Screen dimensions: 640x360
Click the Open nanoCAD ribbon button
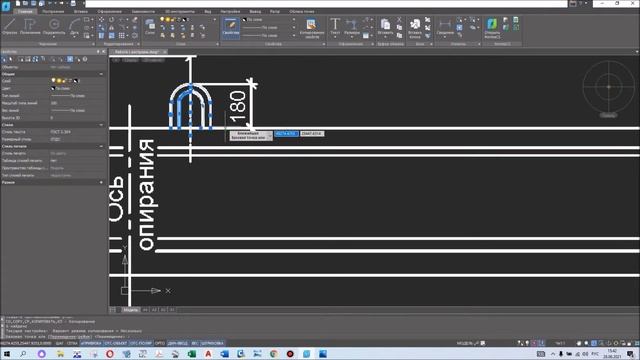492,29
